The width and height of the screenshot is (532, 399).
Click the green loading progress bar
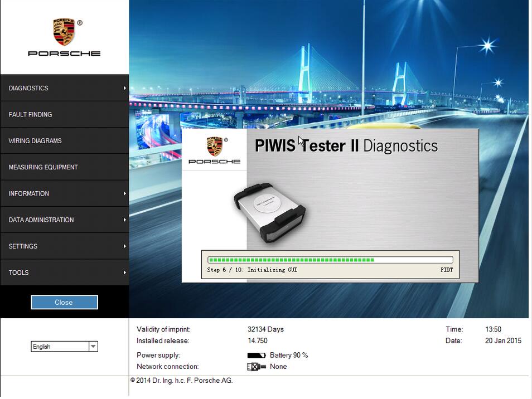pyautogui.click(x=330, y=260)
